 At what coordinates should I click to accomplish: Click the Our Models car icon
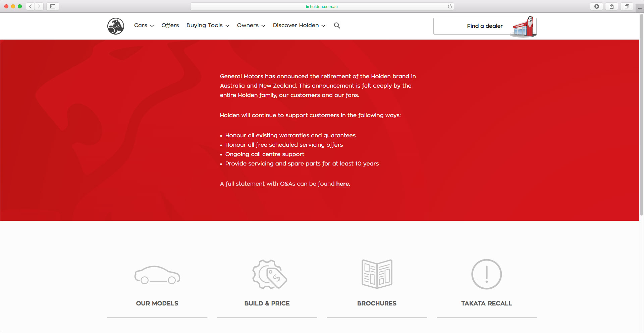pos(157,275)
